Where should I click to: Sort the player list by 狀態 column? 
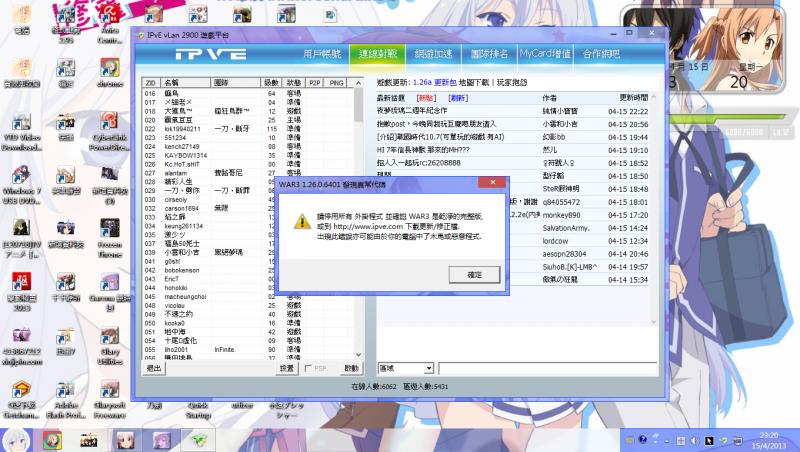click(x=294, y=83)
